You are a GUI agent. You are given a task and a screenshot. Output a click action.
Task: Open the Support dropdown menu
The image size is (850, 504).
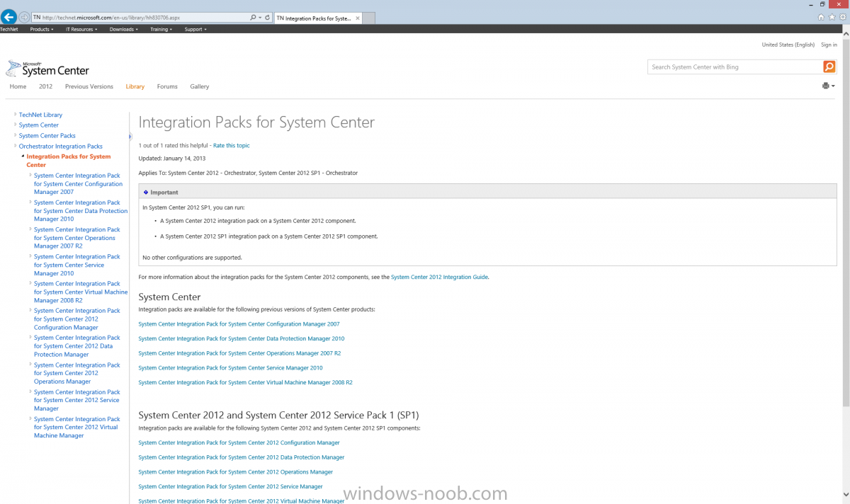pyautogui.click(x=195, y=29)
